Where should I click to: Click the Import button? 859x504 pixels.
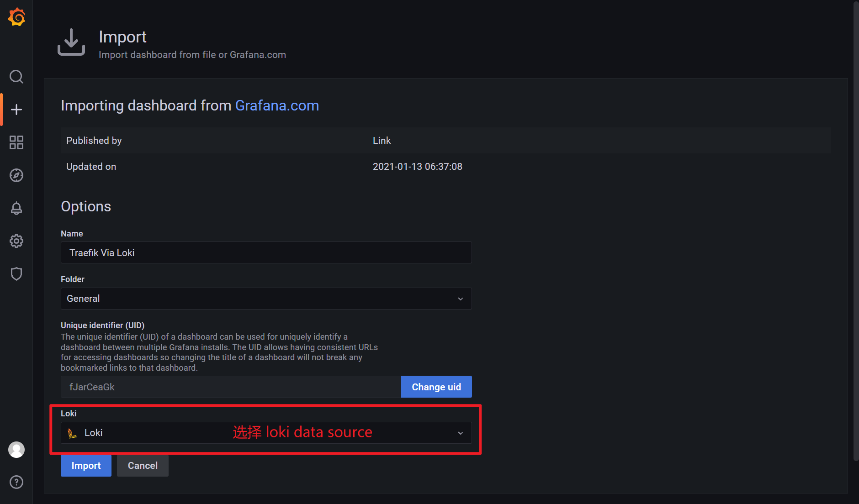tap(86, 466)
